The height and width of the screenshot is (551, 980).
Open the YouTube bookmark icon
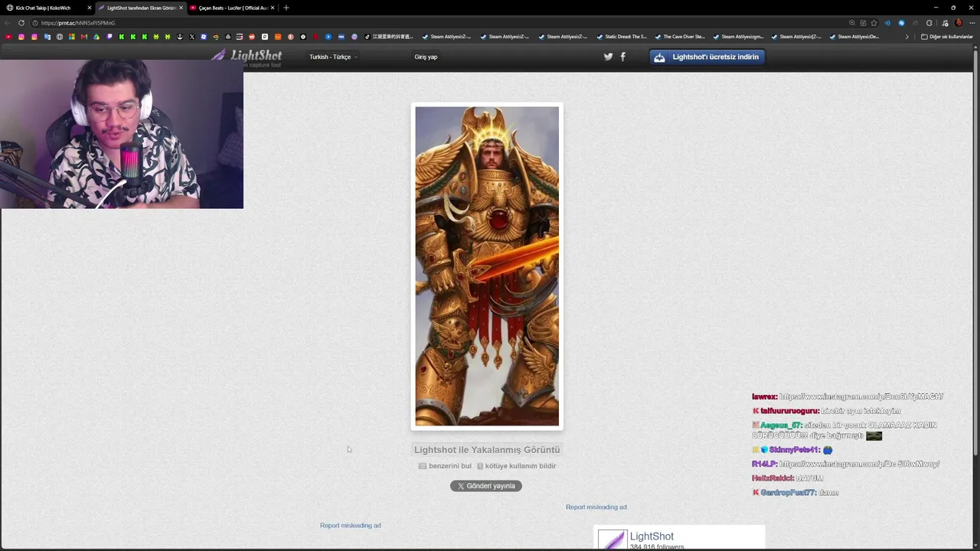8,37
